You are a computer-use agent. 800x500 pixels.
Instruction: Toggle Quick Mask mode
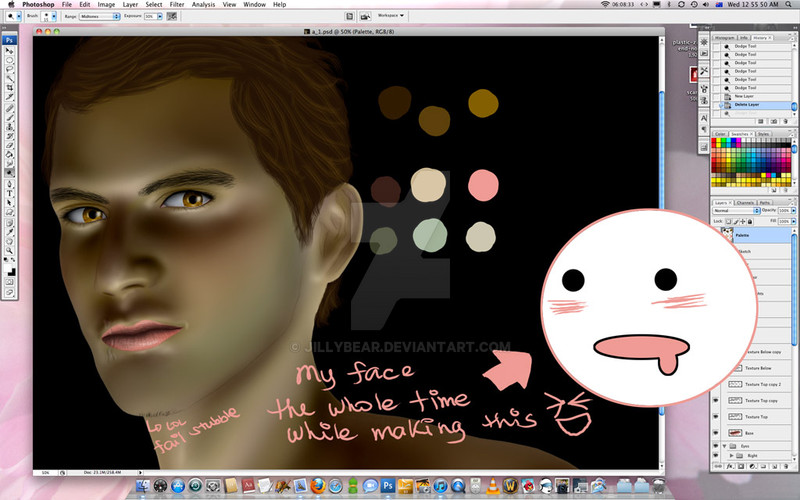pos(9,282)
